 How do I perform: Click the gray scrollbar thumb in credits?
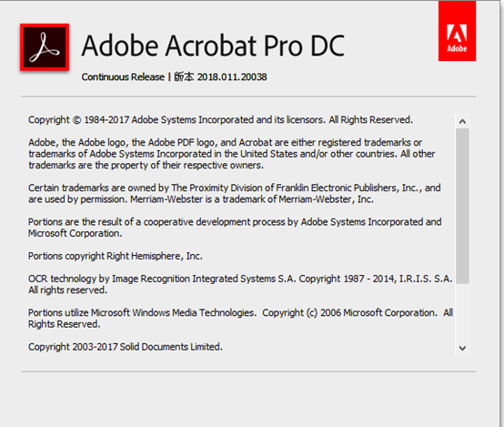tap(462, 206)
